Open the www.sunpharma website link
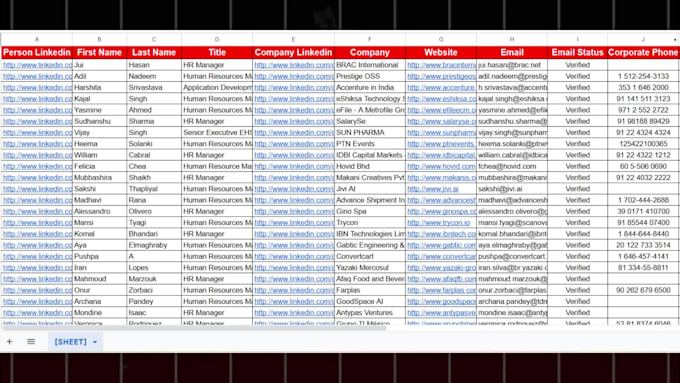The width and height of the screenshot is (680, 383). [441, 133]
